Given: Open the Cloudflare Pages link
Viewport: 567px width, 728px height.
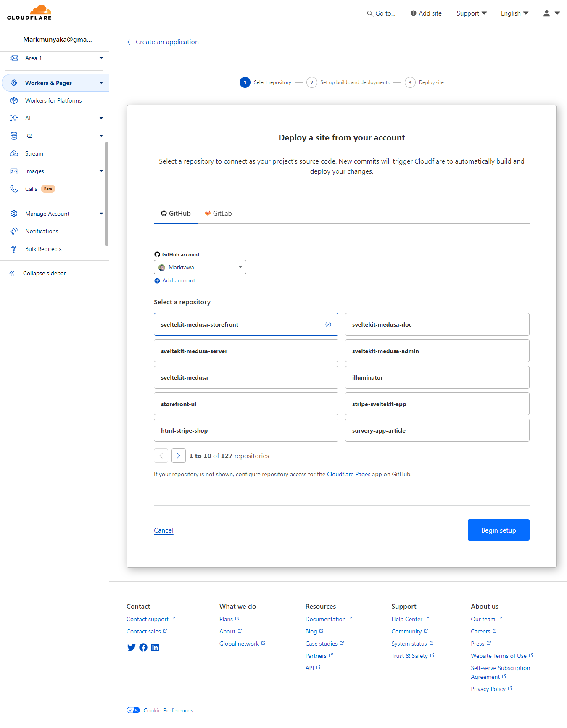Looking at the screenshot, I should click(348, 474).
